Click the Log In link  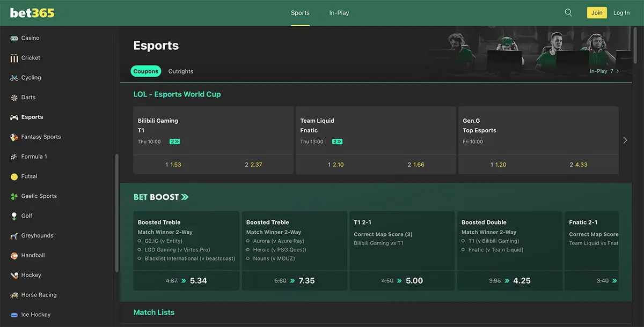click(621, 13)
